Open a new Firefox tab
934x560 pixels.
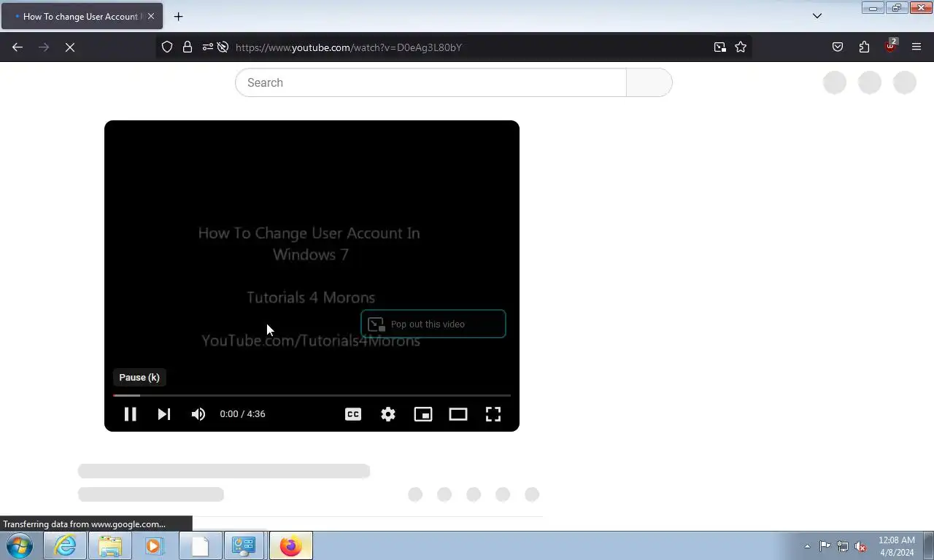point(178,16)
